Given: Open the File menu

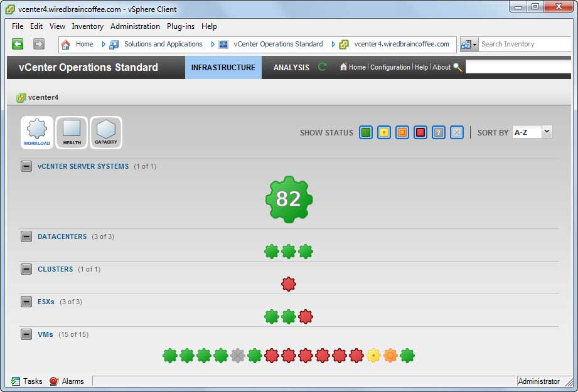Looking at the screenshot, I should pos(18,26).
